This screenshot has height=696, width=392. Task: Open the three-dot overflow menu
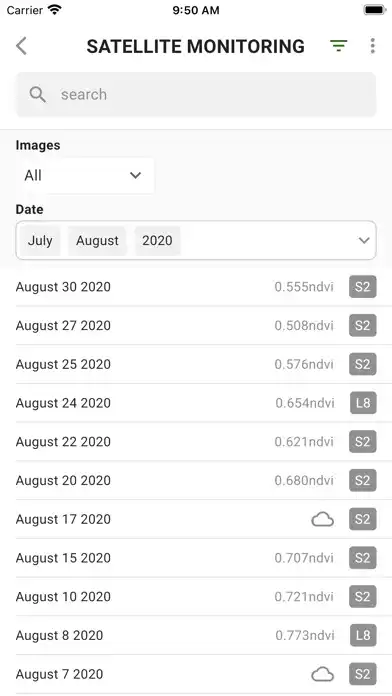372,46
